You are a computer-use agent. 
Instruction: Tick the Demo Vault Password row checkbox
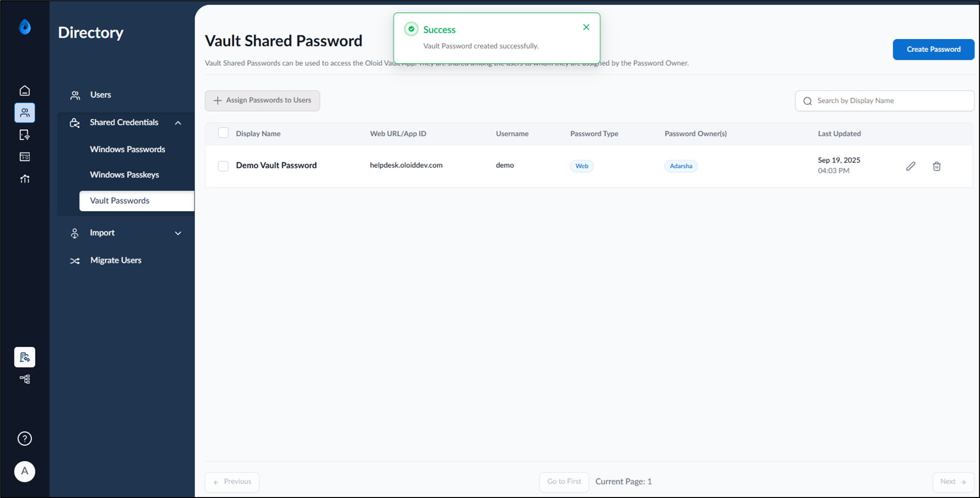tap(223, 166)
